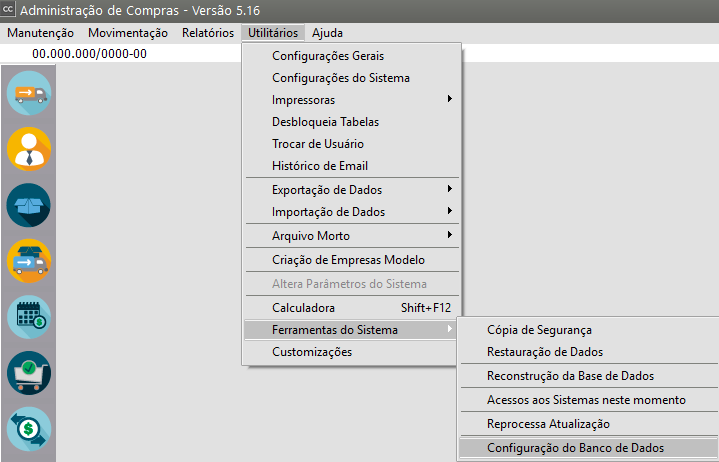Choose Cópia de Segurança from submenu

click(x=538, y=330)
